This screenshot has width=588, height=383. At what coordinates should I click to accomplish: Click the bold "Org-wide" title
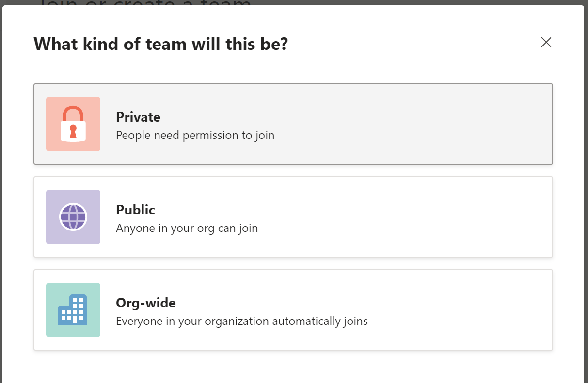coord(146,303)
